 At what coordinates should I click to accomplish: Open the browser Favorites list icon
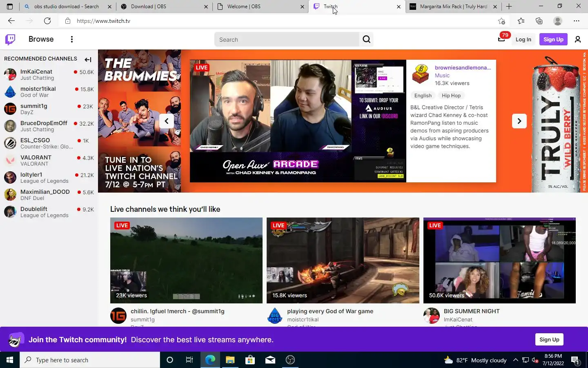521,21
